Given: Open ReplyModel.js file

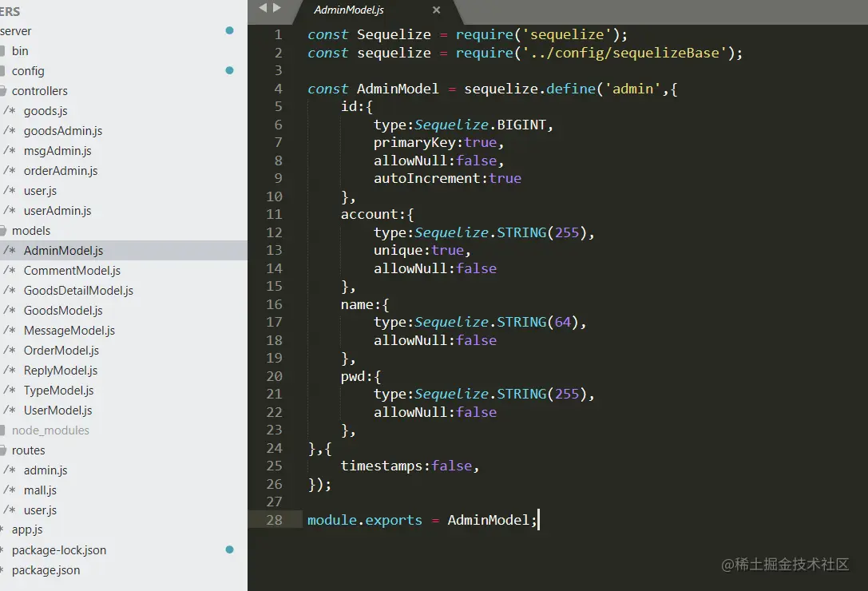Looking at the screenshot, I should click(61, 370).
